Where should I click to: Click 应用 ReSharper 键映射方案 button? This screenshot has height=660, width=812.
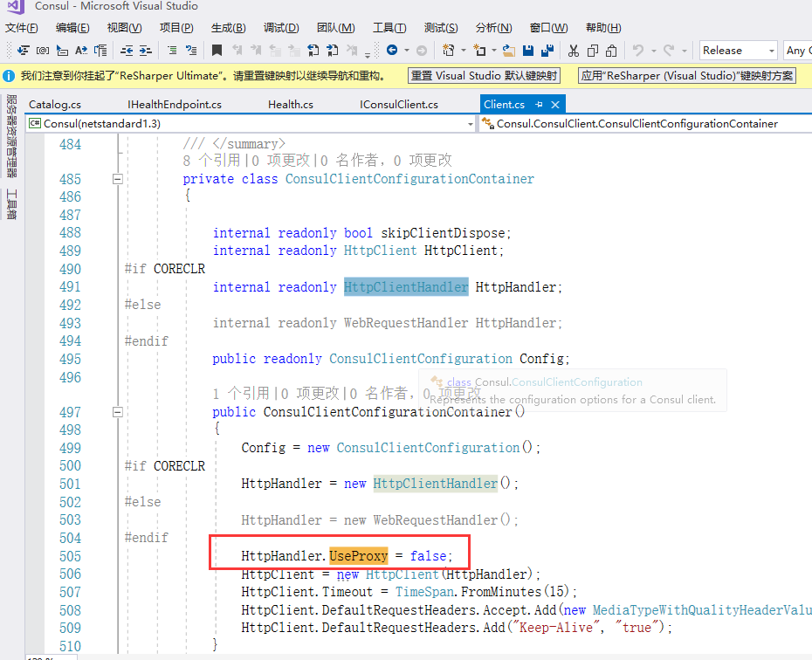pos(686,76)
